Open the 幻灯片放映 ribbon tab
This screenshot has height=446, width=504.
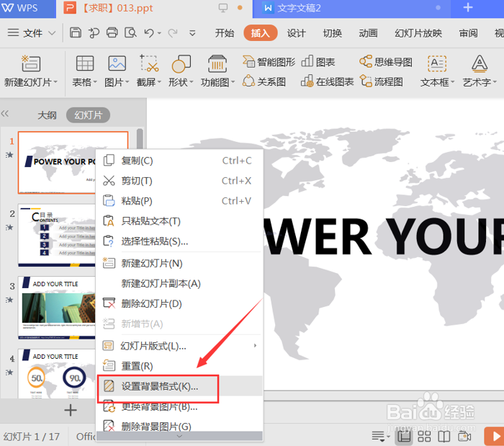coord(418,33)
